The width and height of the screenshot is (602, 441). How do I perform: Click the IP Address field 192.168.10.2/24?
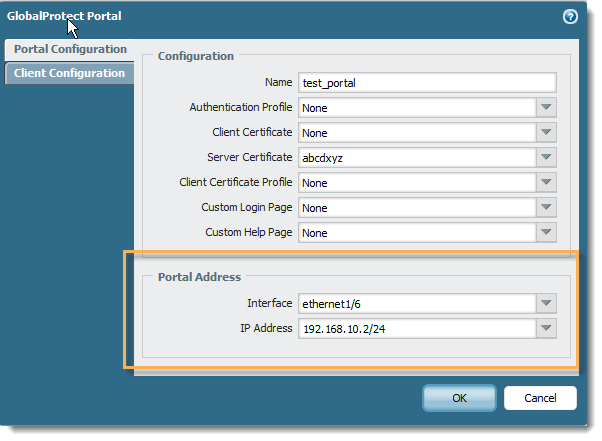417,329
